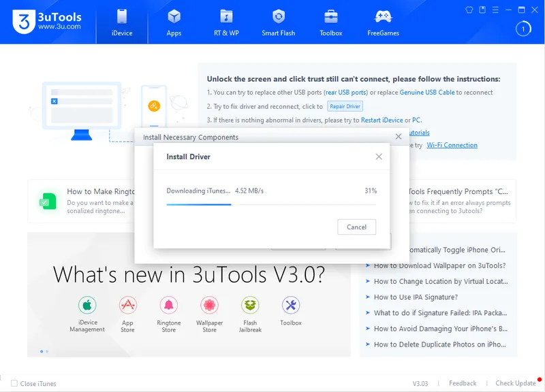
Task: Open the Tools Frequently Prompts card
Action: click(463, 201)
